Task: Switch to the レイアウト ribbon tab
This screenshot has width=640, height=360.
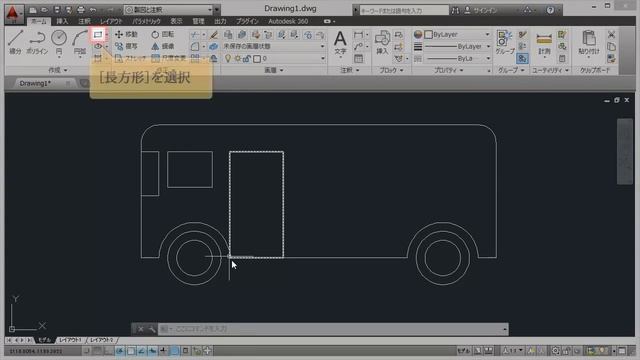Action: [111, 21]
